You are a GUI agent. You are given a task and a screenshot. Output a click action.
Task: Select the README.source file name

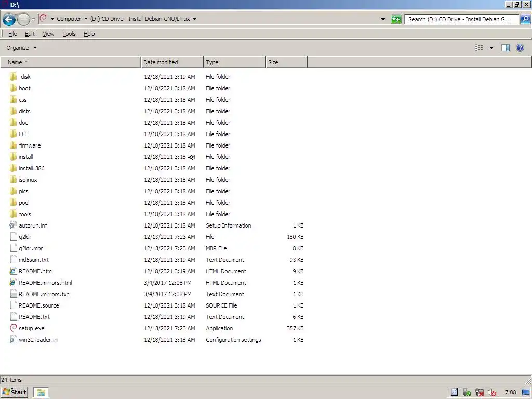point(38,305)
